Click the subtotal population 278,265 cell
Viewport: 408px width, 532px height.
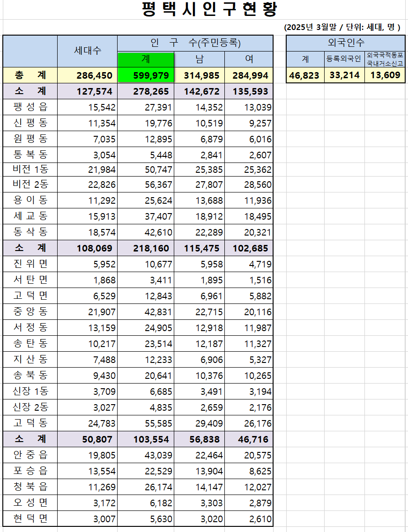146,91
